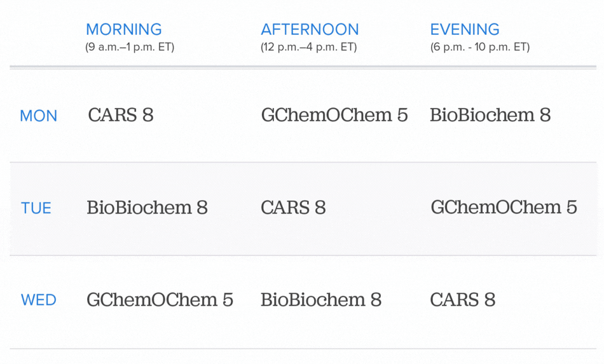The width and height of the screenshot is (604, 364).
Task: Select the WED row label
Action: (x=39, y=300)
